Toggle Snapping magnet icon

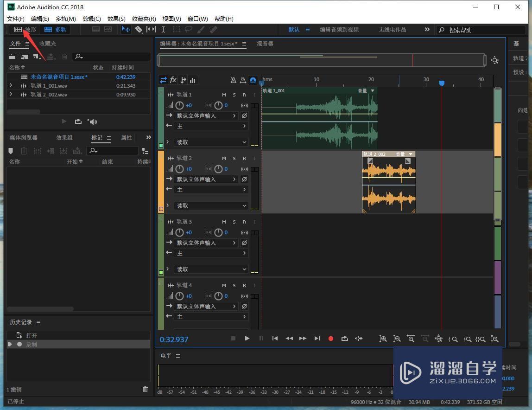pos(253,80)
